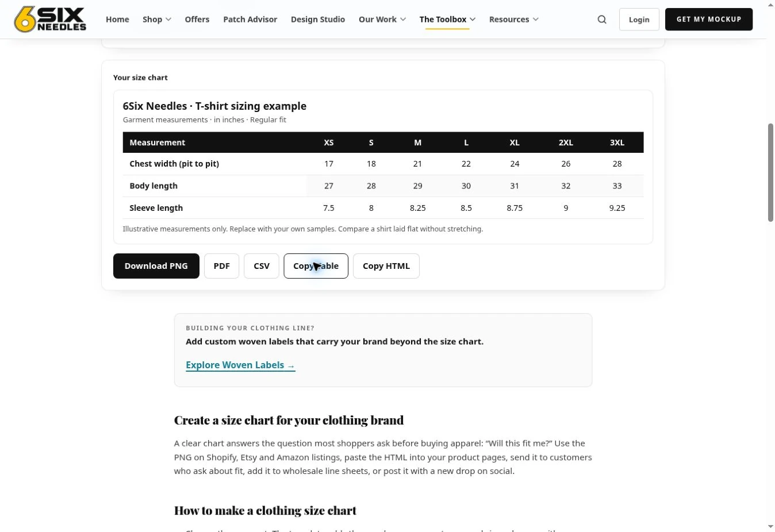
Task: Click the 'Your size chart' heading
Action: click(x=140, y=78)
